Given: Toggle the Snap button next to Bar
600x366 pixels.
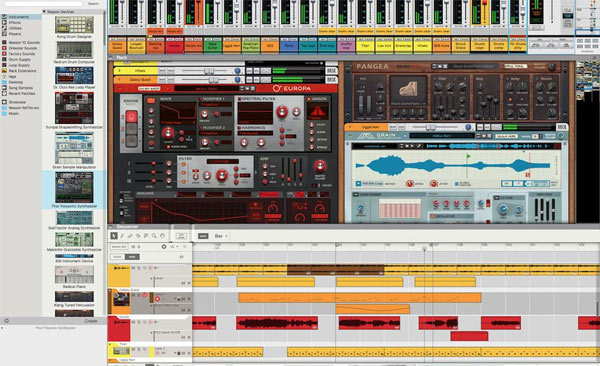Looking at the screenshot, I should click(203, 236).
